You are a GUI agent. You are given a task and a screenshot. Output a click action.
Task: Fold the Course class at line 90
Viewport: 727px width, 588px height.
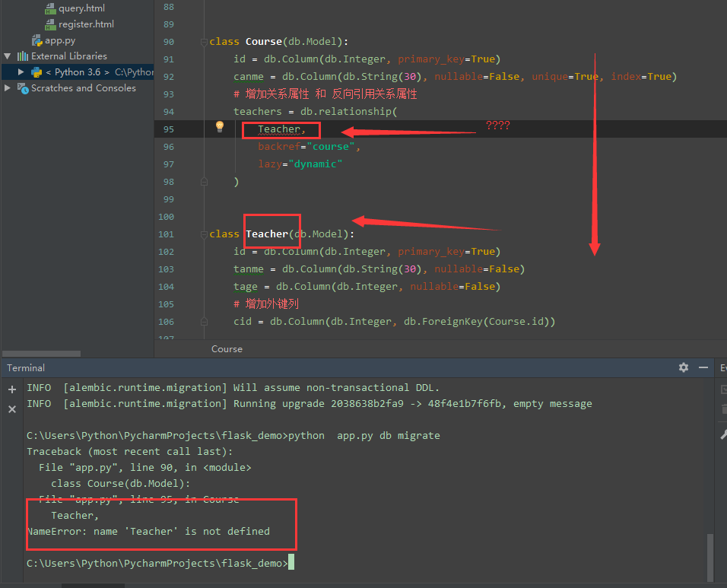click(204, 42)
